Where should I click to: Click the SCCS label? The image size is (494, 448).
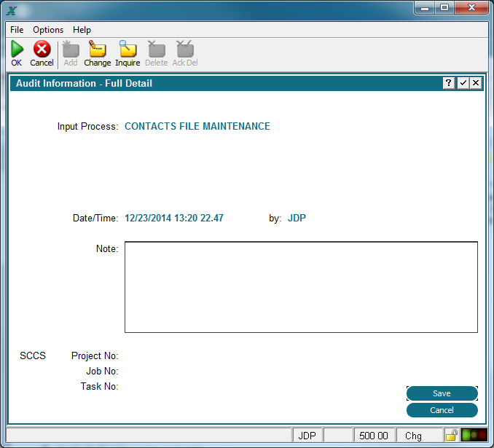(x=33, y=355)
